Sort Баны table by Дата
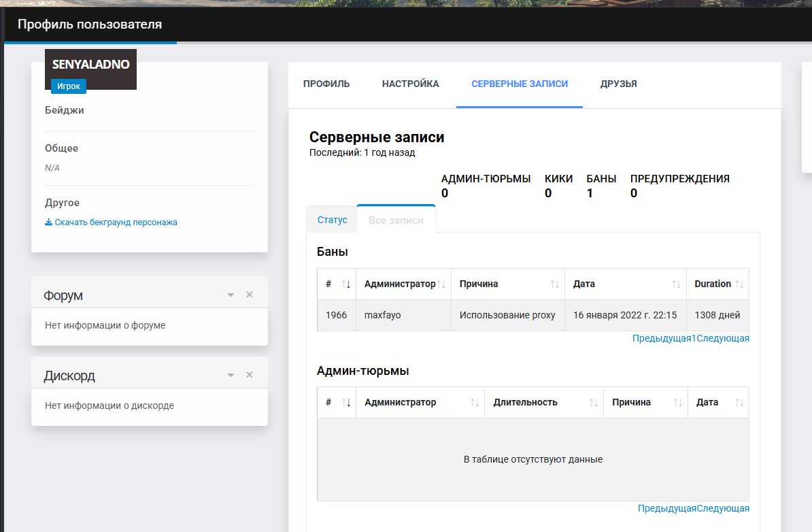Screen dimensions: 812x532 [x=626, y=284]
